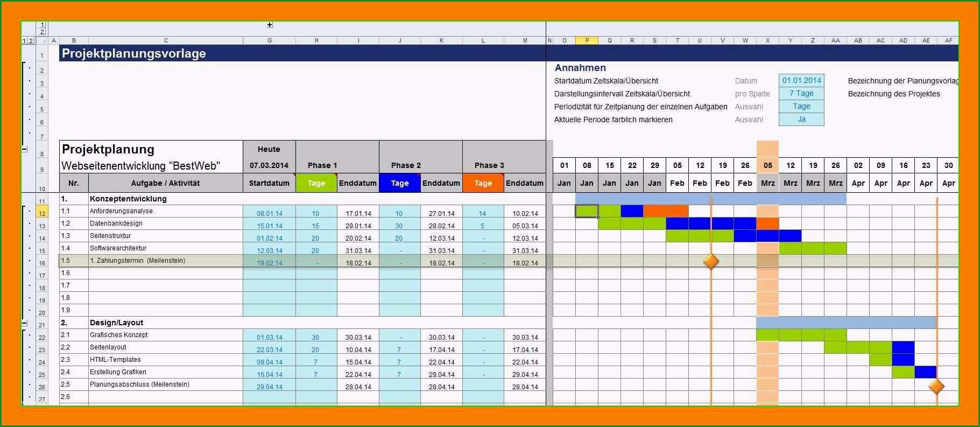980x427 pixels.
Task: Show column outline level 2
Action: 42,32
